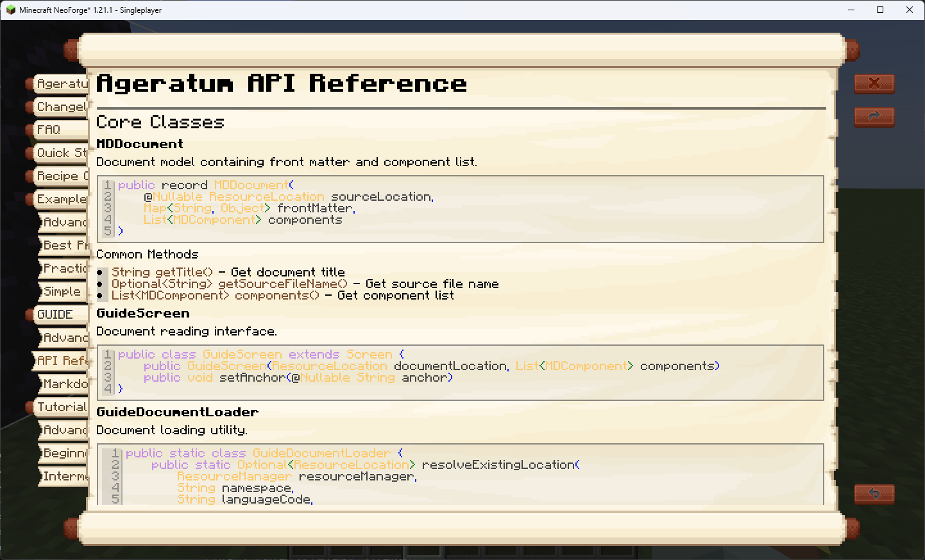
Task: Open the Advanc… sub-tab under Example
Action: coord(63,222)
